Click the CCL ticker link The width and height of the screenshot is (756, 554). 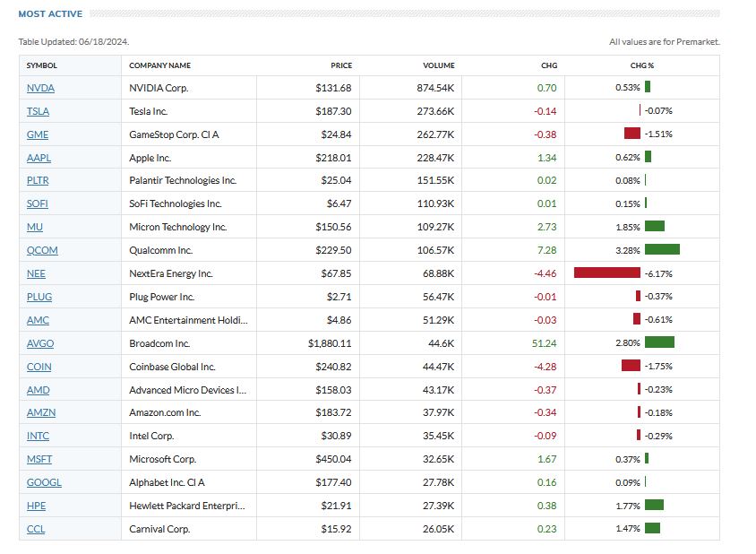pyautogui.click(x=36, y=529)
